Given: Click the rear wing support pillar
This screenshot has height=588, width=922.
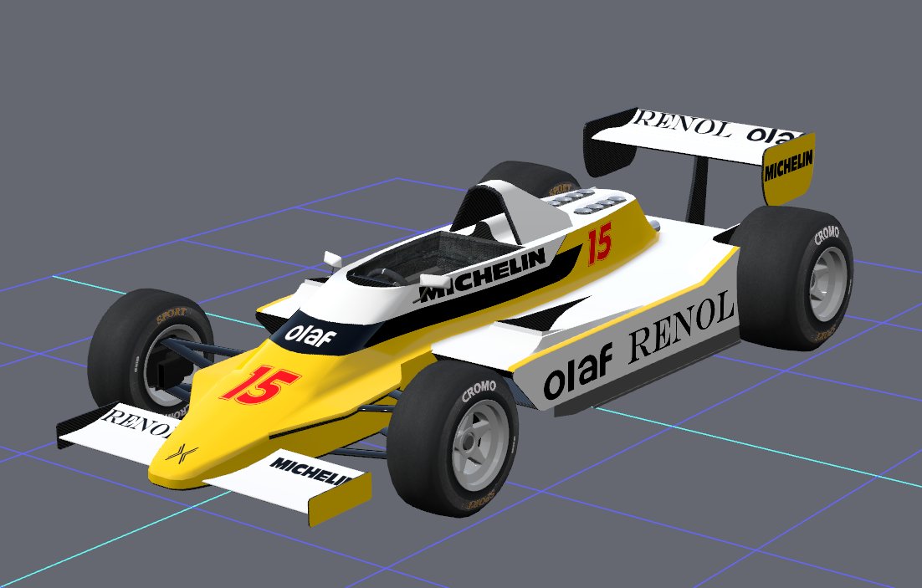Looking at the screenshot, I should (699, 189).
